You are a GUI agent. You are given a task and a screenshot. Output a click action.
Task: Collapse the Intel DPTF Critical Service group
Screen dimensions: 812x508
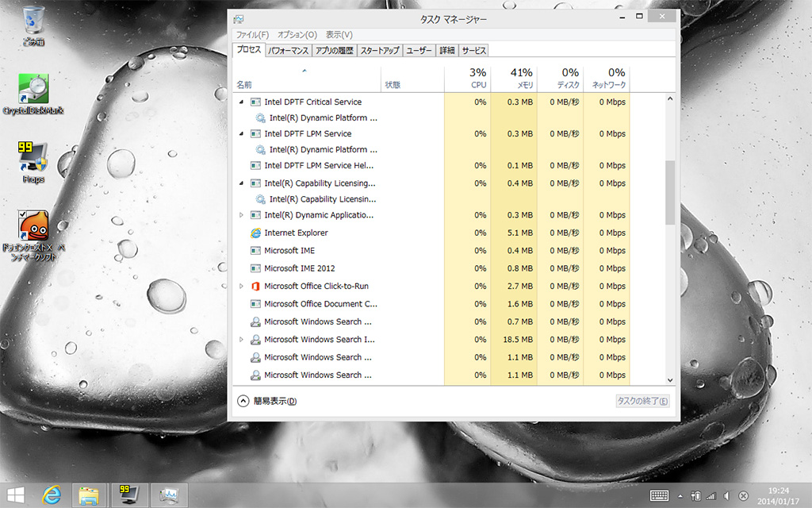[241, 102]
